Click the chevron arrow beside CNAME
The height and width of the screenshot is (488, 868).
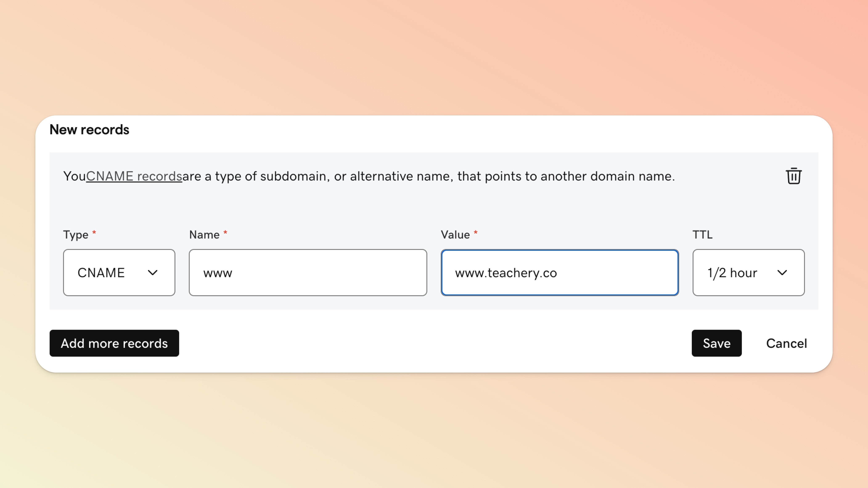(153, 272)
